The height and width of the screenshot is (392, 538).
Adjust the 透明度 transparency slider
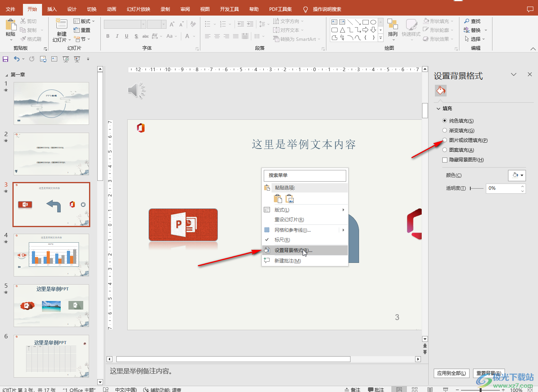coord(476,188)
